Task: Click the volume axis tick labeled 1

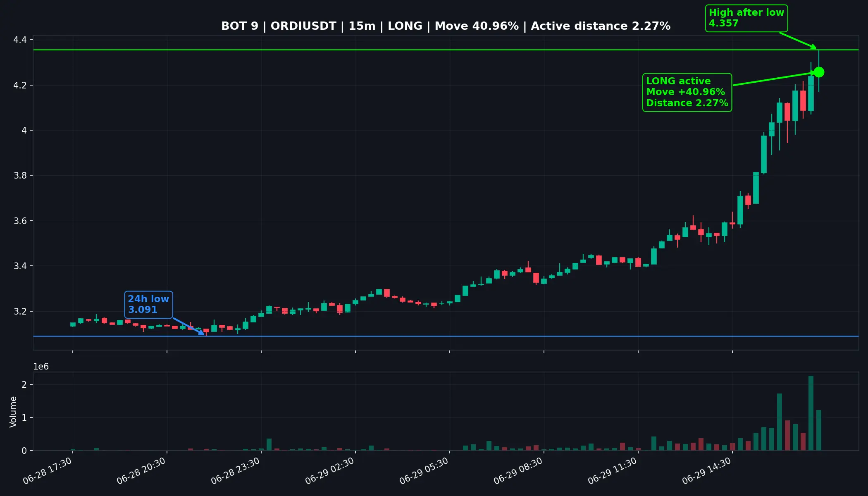Action: coord(24,418)
